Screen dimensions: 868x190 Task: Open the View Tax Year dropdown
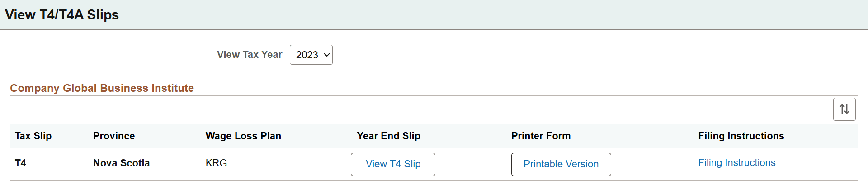tap(311, 55)
